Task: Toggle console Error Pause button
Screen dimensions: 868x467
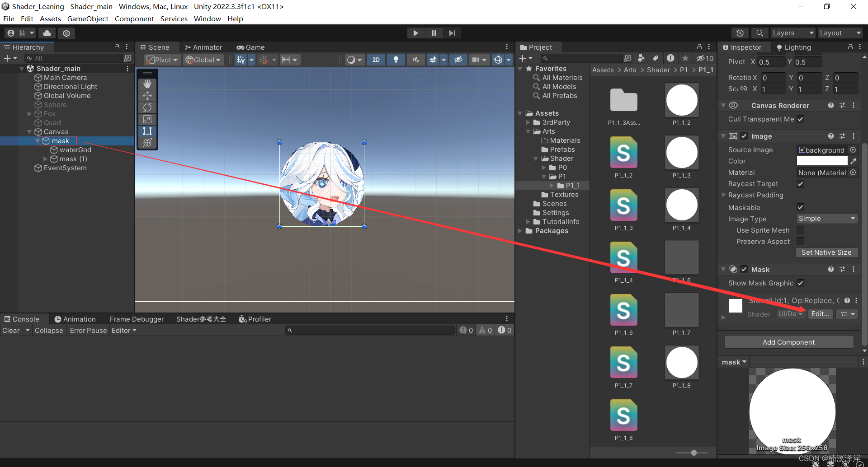Action: click(x=89, y=331)
